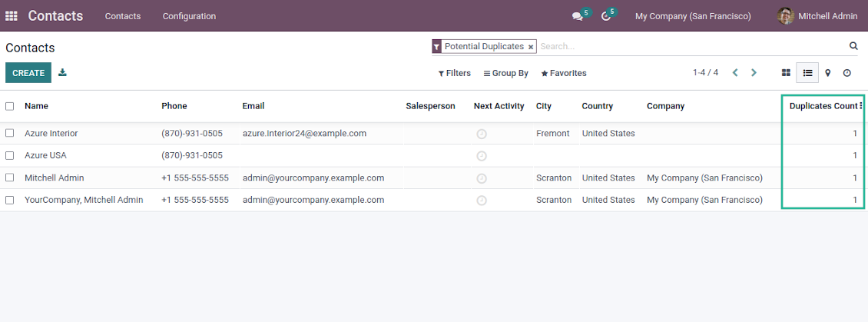Open the apps grid menu icon
The height and width of the screenshot is (322, 868).
(x=12, y=16)
